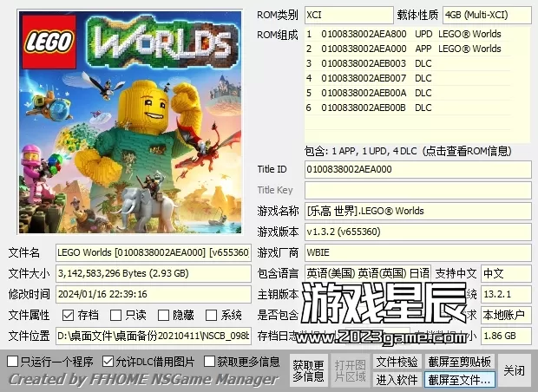Toggle the 存档 file attribute checkbox
538x392 pixels.
coord(69,316)
